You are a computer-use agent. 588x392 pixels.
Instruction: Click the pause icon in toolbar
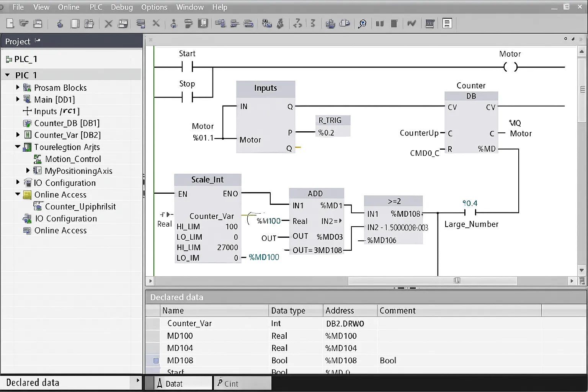pyautogui.click(x=380, y=24)
